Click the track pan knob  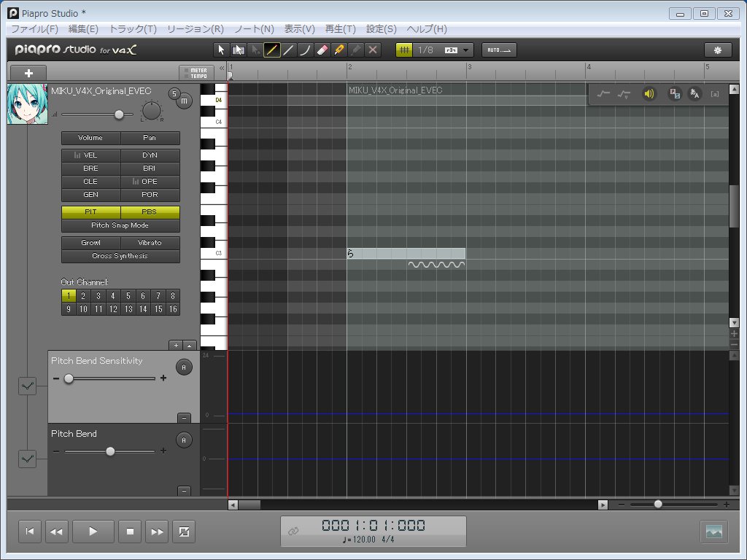(152, 111)
